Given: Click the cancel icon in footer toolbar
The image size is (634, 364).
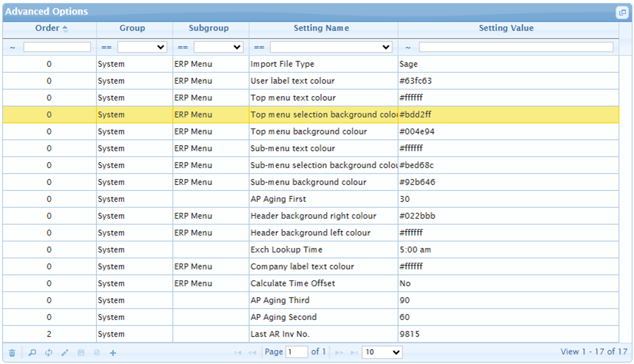Looking at the screenshot, I should [97, 353].
